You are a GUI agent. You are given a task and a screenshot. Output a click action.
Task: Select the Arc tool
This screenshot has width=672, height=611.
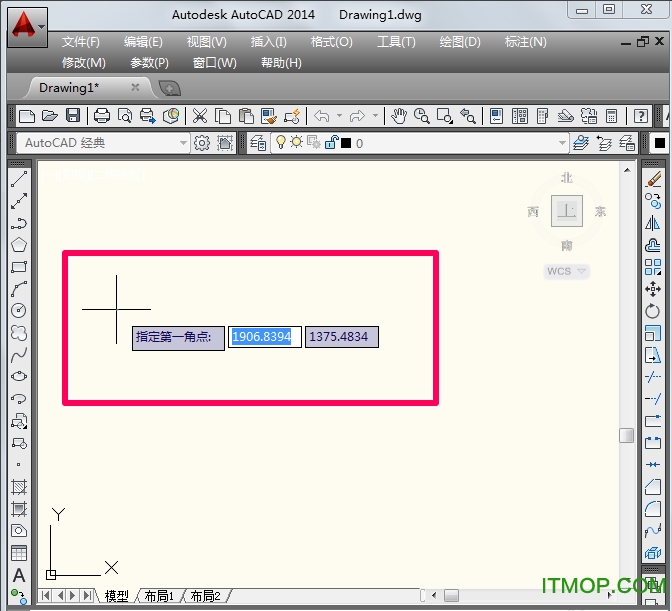[x=19, y=289]
